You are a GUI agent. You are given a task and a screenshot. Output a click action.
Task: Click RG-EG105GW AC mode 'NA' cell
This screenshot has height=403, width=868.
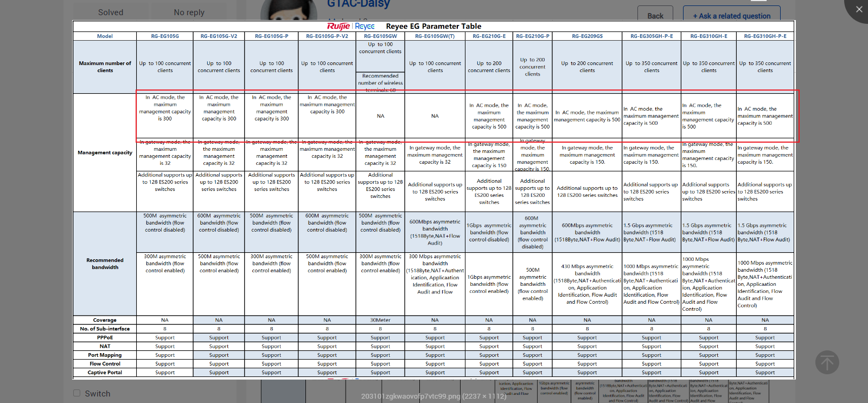coord(380,116)
